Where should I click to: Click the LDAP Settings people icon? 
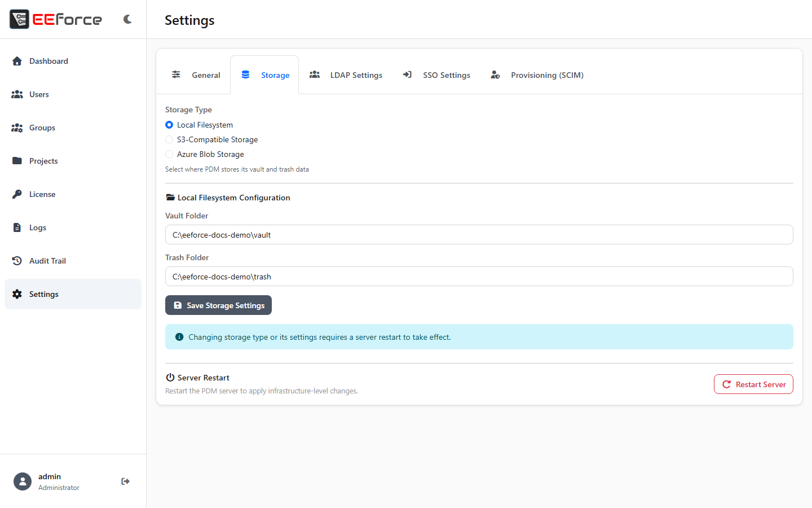tap(315, 75)
